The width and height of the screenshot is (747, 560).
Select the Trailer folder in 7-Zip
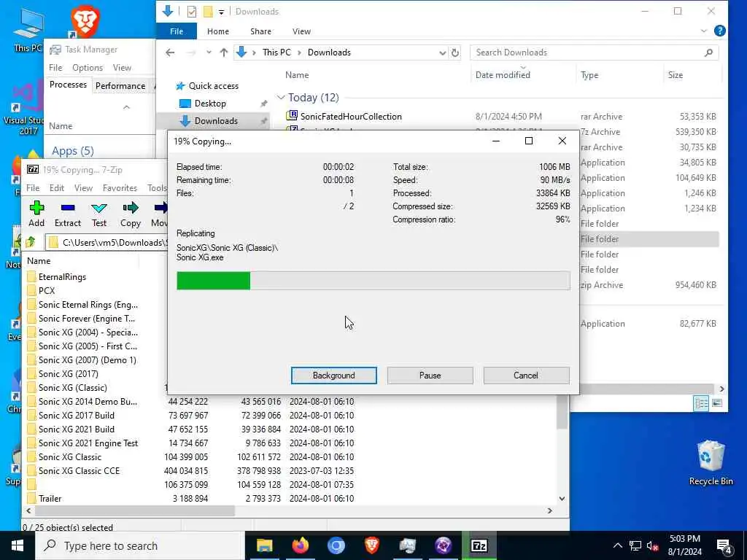pyautogui.click(x=50, y=498)
